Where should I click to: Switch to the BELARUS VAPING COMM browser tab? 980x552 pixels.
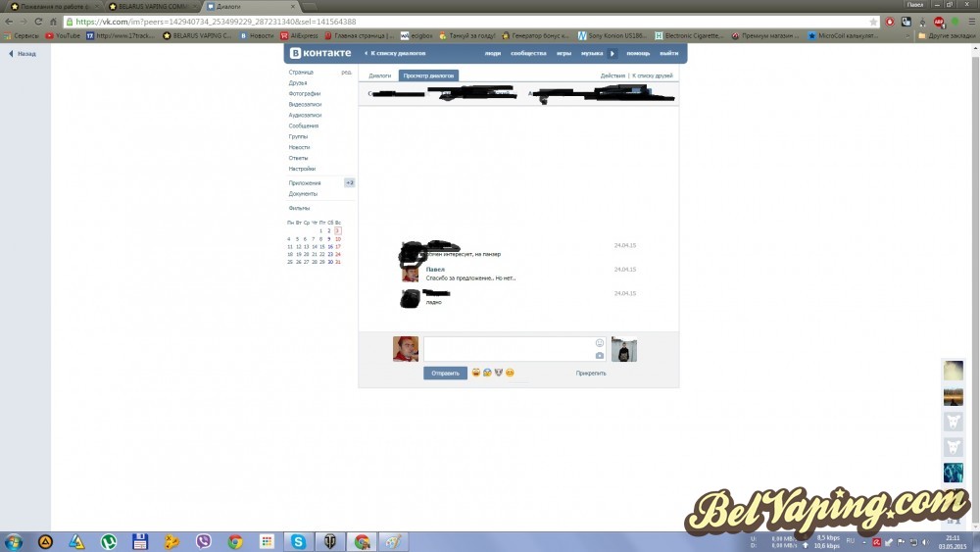(x=152, y=6)
